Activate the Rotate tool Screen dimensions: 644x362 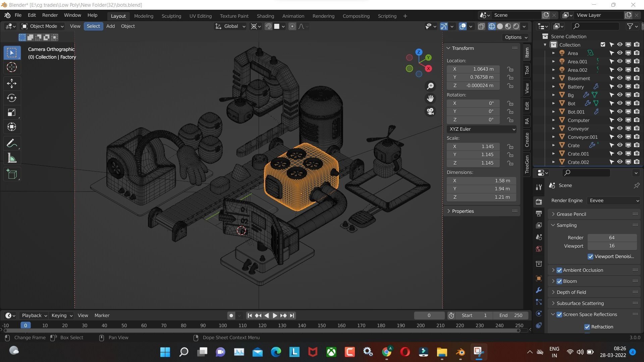click(x=12, y=98)
